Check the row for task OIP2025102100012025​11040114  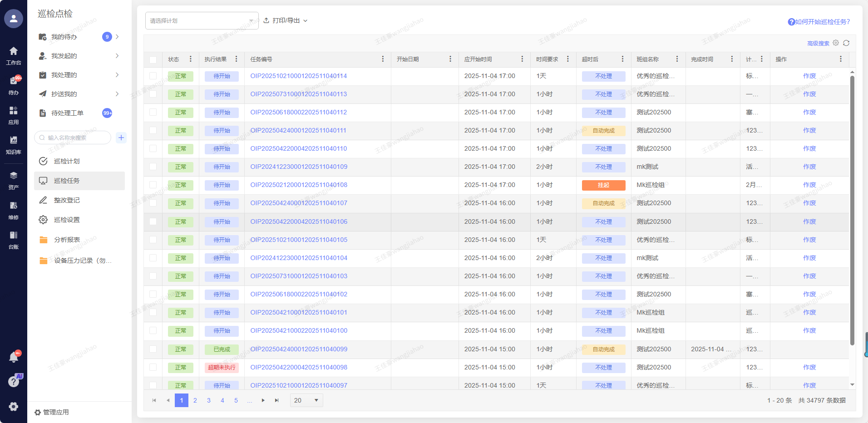(x=153, y=76)
